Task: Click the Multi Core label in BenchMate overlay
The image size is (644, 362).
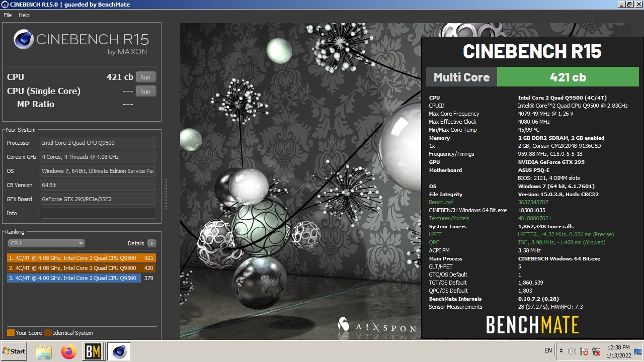Action: pyautogui.click(x=461, y=77)
